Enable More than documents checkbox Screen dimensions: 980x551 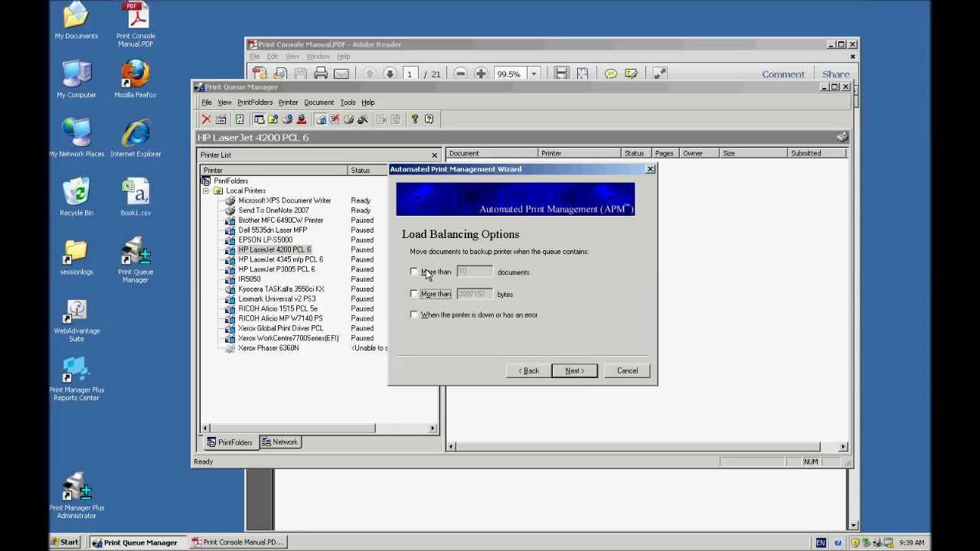coord(414,272)
